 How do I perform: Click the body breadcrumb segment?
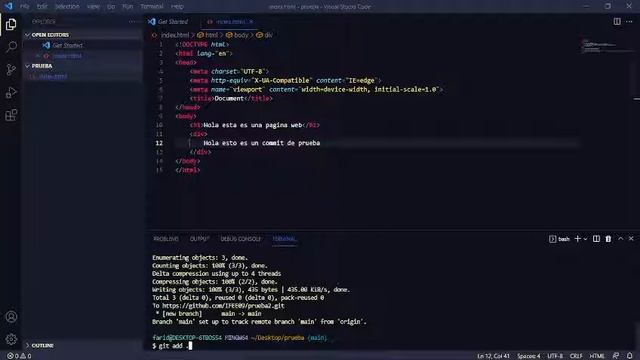coord(241,35)
